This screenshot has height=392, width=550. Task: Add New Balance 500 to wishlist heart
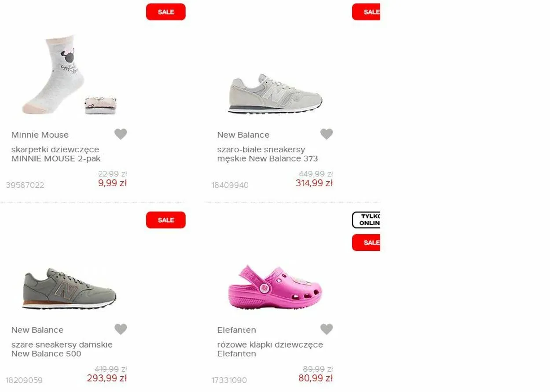coord(121,329)
